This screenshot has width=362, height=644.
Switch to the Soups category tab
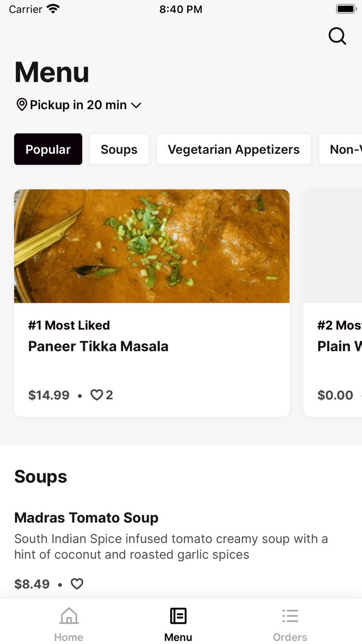[119, 149]
